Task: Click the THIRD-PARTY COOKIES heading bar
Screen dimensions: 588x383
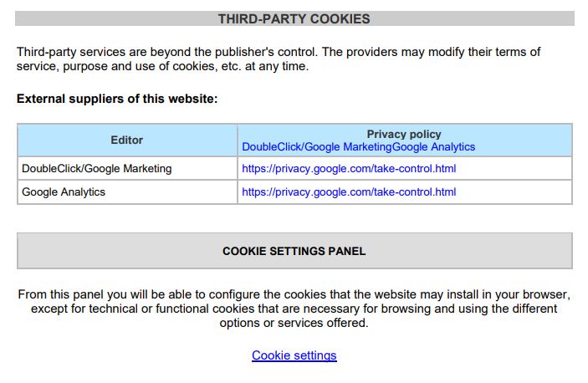Action: (x=294, y=18)
